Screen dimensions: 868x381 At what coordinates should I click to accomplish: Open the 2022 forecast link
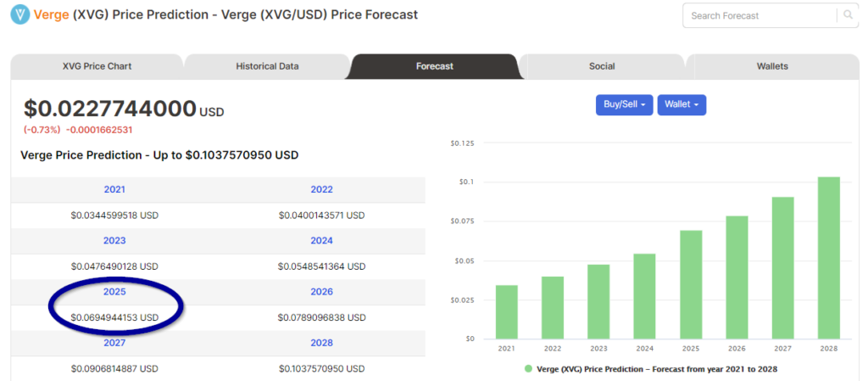[x=321, y=189]
